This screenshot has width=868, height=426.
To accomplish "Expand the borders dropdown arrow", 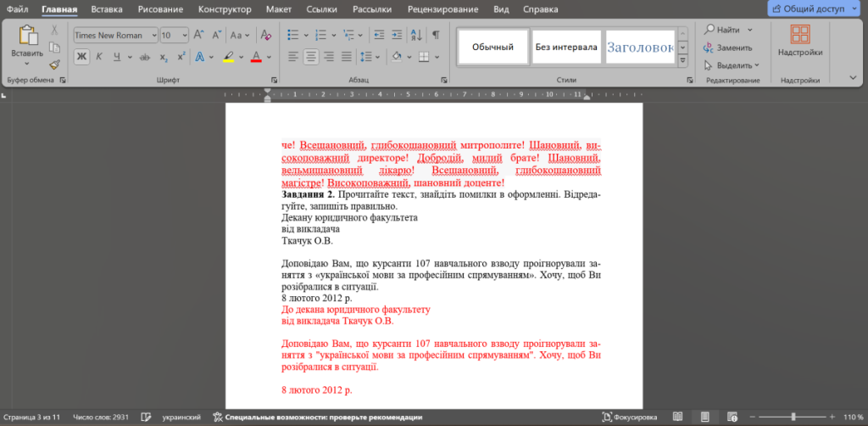I will point(437,57).
